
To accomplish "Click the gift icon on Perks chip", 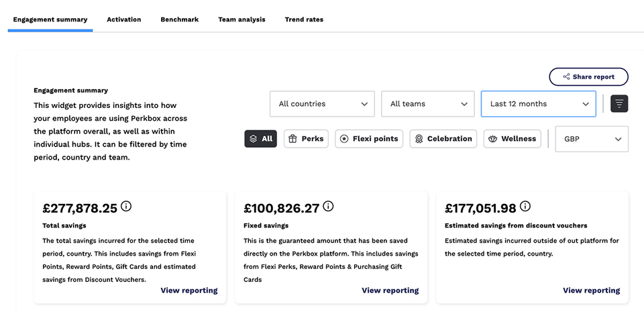I will [292, 139].
